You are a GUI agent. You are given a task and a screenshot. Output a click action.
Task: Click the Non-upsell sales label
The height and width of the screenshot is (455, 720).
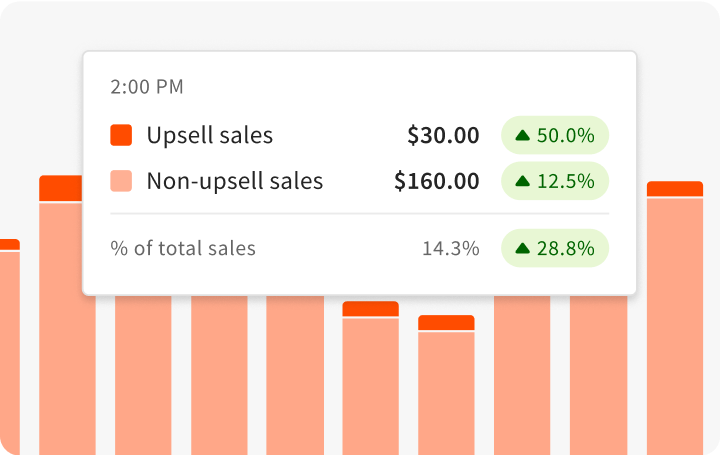234,181
